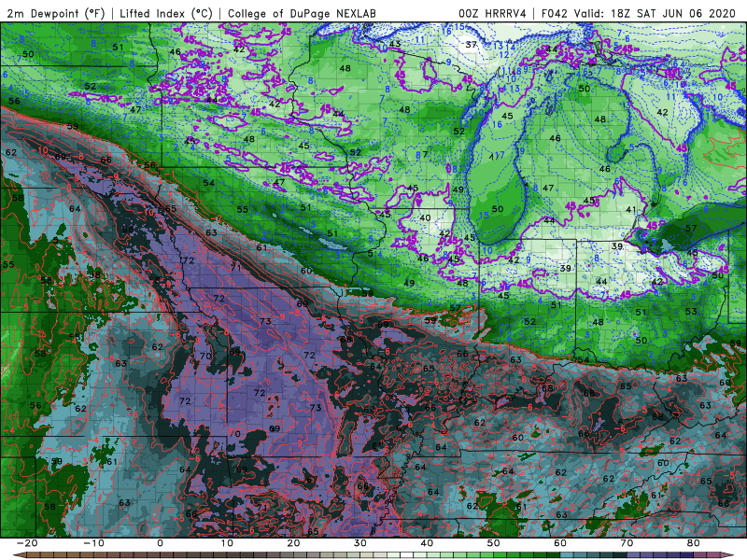The image size is (747, 560).
Task: Click the "F042" forecast hour text
Action: [555, 13]
